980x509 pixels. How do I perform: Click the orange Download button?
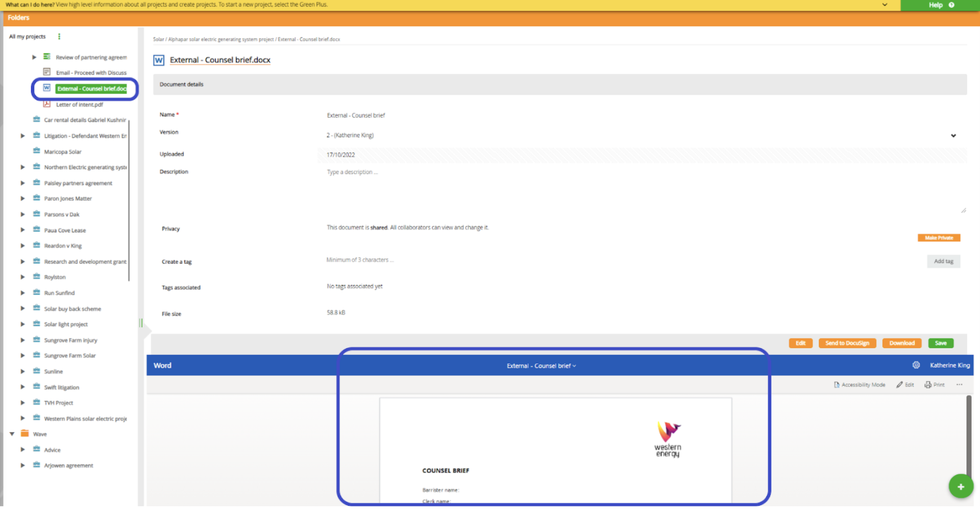click(x=902, y=343)
